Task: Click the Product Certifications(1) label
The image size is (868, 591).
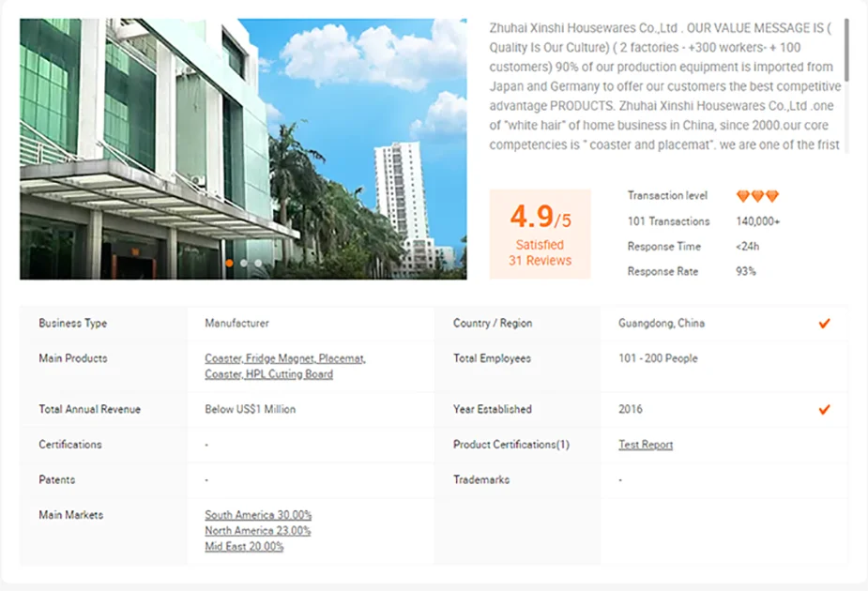Action: 511,445
